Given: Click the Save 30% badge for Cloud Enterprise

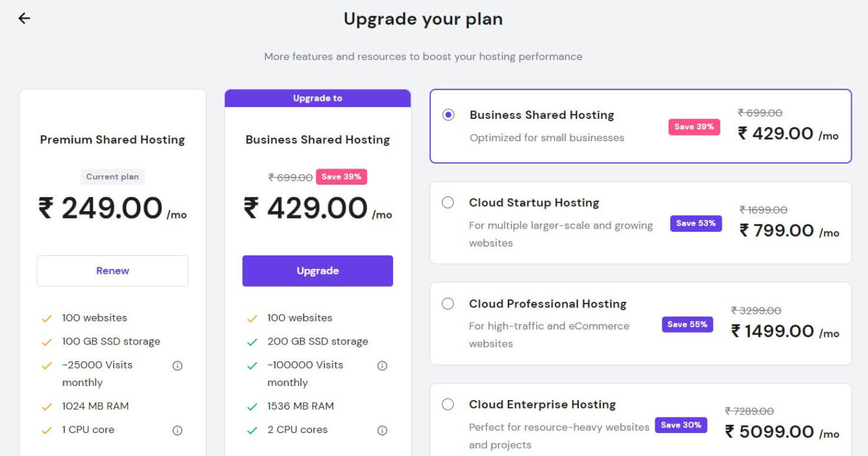Looking at the screenshot, I should (x=681, y=425).
